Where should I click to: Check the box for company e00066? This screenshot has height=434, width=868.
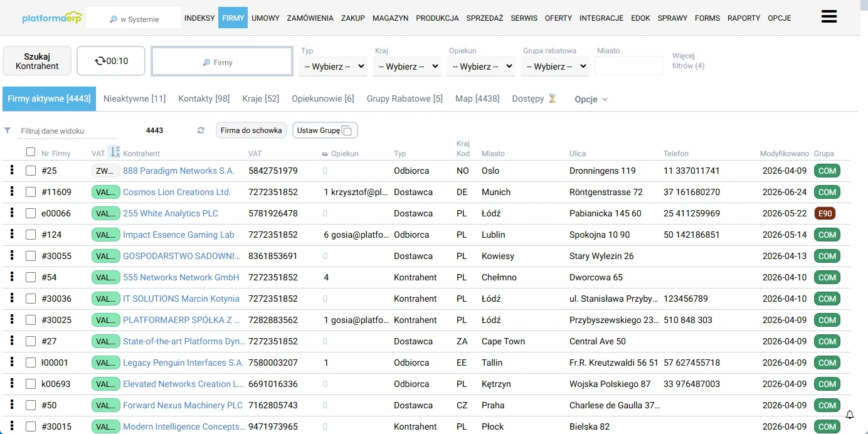[31, 213]
